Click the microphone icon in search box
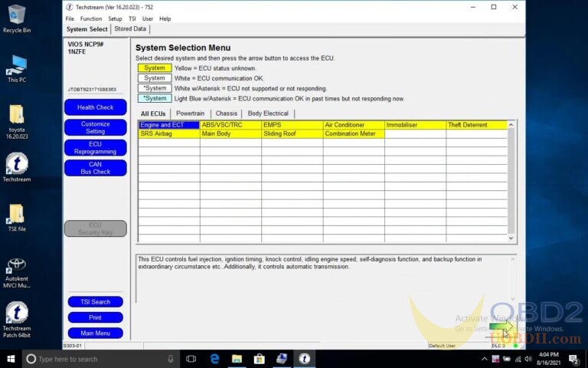This screenshot has height=368, width=588. (x=171, y=359)
